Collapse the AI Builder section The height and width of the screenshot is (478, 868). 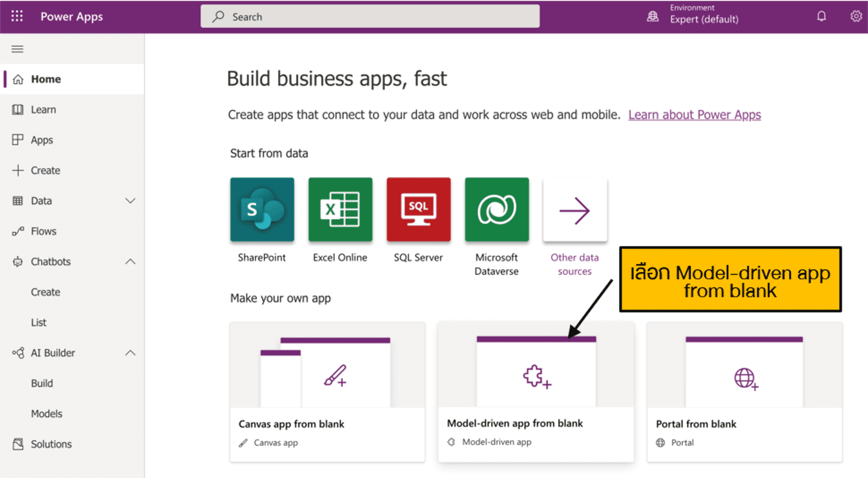click(x=130, y=353)
